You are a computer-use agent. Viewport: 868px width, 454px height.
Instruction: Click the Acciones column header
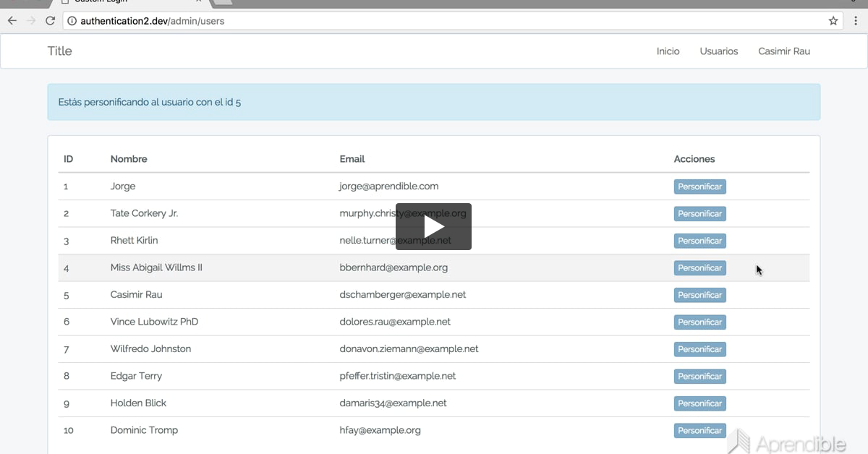[x=694, y=159]
